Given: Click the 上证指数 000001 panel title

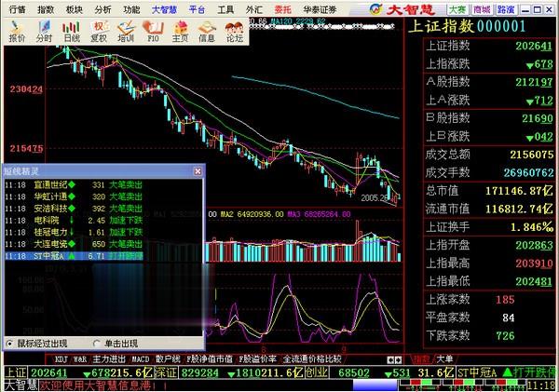Looking at the screenshot, I should coord(467,26).
